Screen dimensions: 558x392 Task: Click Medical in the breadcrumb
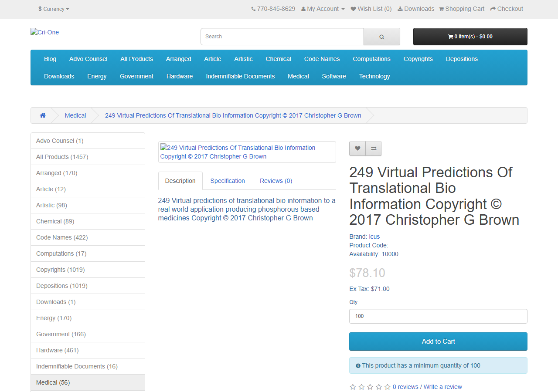[x=75, y=115]
